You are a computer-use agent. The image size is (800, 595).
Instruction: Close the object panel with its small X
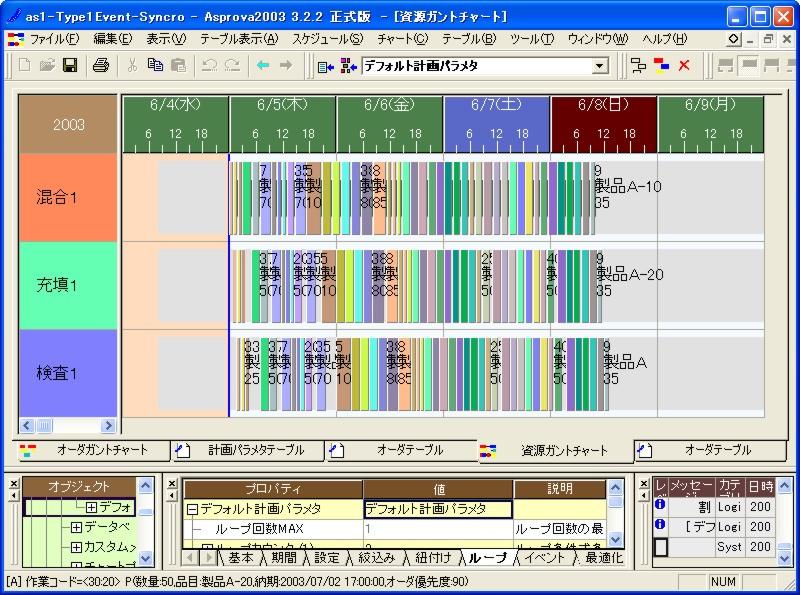14,483
